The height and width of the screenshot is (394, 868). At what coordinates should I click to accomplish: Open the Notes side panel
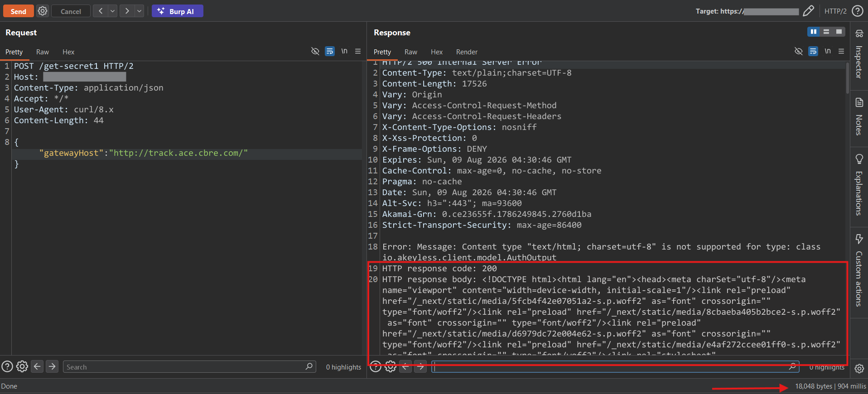tap(859, 117)
